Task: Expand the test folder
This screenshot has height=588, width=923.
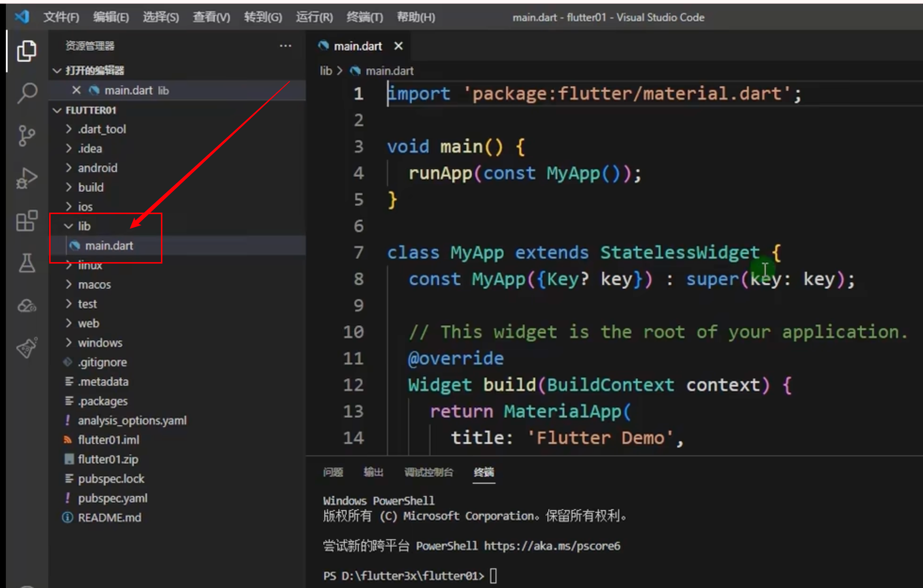Action: 69,304
